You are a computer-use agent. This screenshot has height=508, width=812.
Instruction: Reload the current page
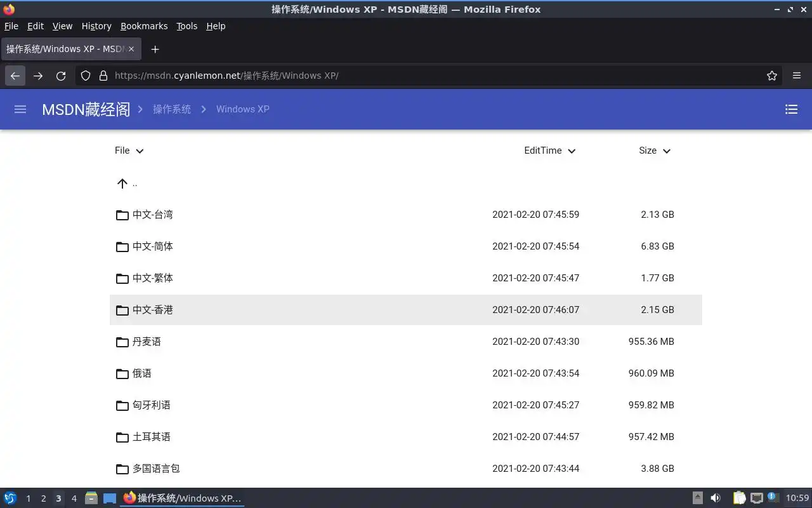click(x=61, y=76)
